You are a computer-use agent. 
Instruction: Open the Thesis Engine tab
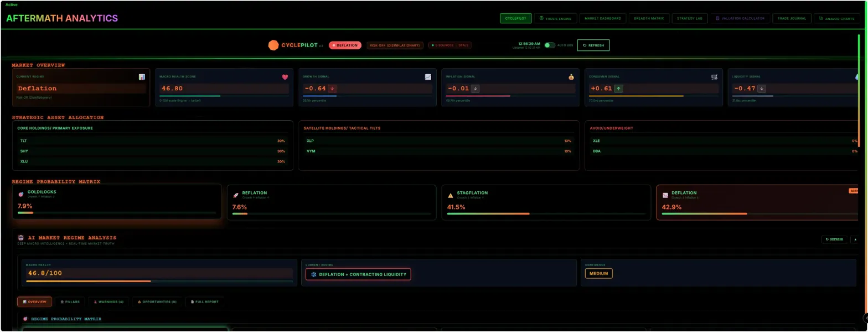point(556,18)
